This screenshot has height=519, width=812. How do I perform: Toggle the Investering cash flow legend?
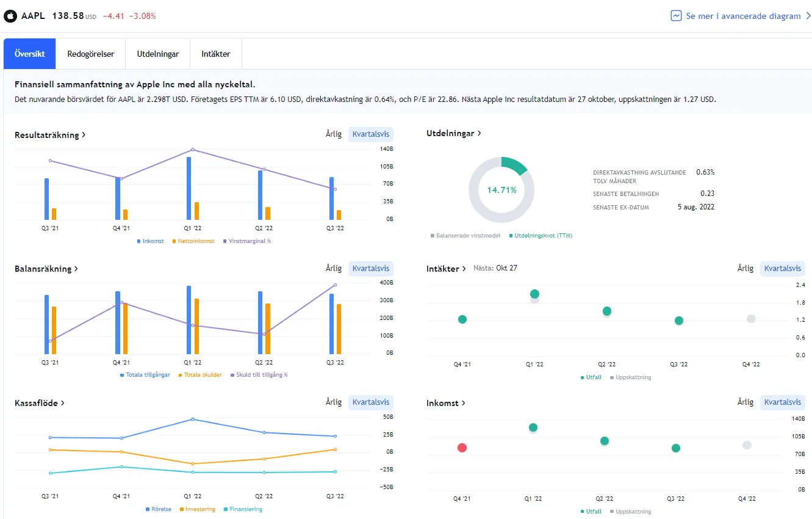tap(197, 509)
